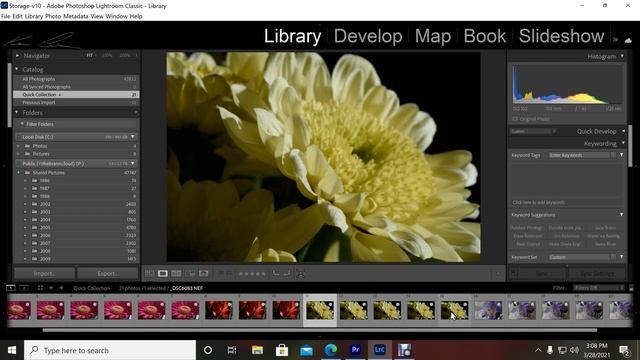Select the Loupe view icon
The height and width of the screenshot is (360, 640).
(x=162, y=273)
